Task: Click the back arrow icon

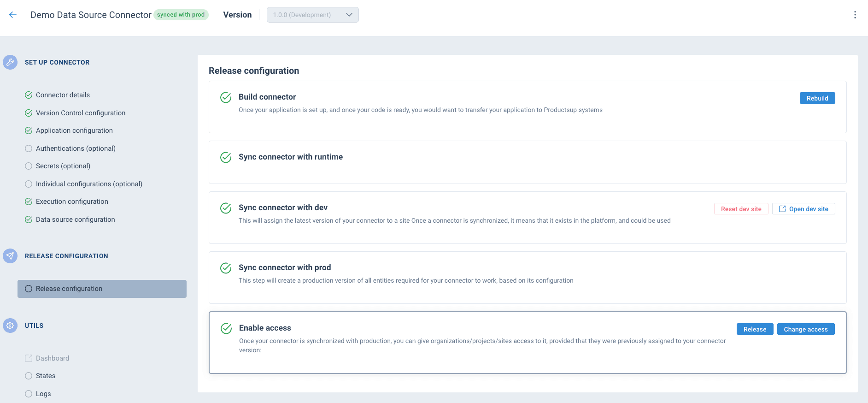Action: point(13,15)
